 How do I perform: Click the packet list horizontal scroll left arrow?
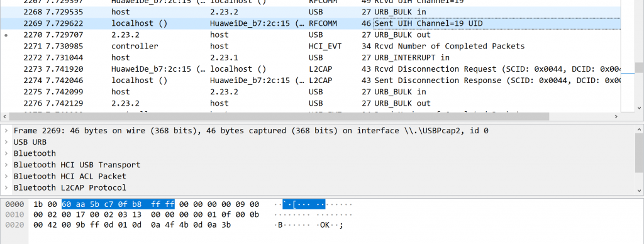pos(4,117)
